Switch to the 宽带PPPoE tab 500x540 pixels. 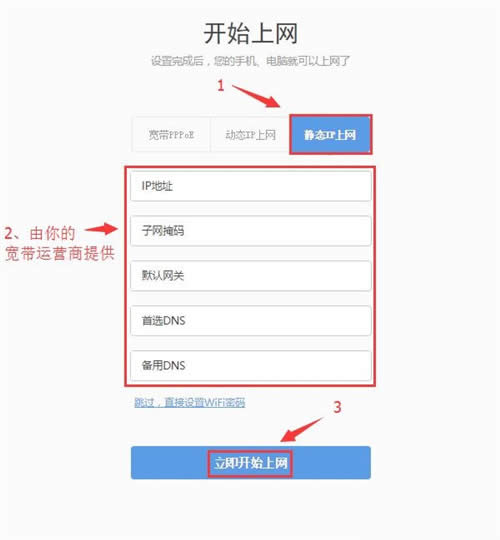(171, 135)
